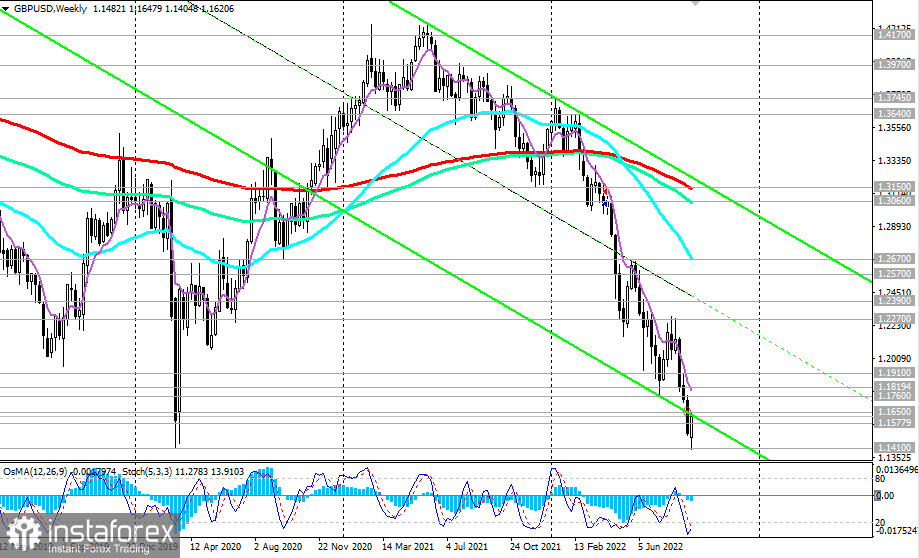Click the 1.22700 level tag
The width and height of the screenshot is (919, 558).
(x=894, y=319)
